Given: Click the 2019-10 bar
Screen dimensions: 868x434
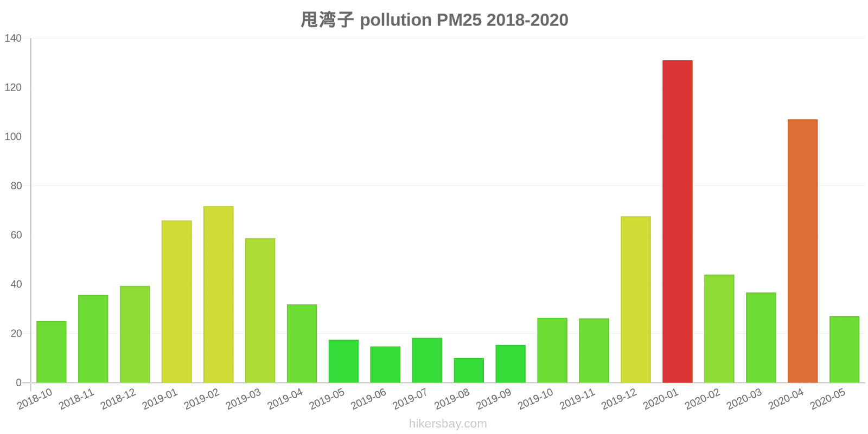Looking at the screenshot, I should tap(552, 350).
